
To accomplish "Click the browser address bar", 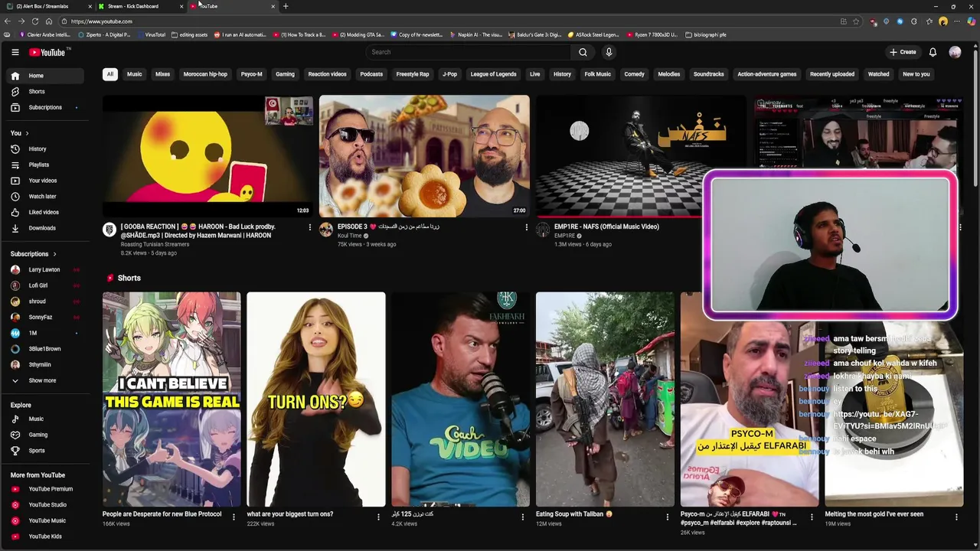I will [x=452, y=21].
